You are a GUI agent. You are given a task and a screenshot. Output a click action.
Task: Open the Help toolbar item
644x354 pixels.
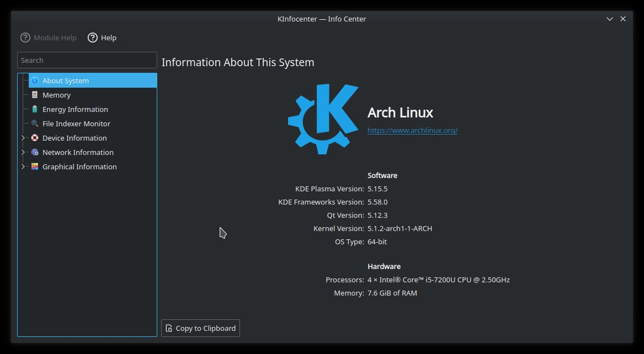click(x=102, y=37)
